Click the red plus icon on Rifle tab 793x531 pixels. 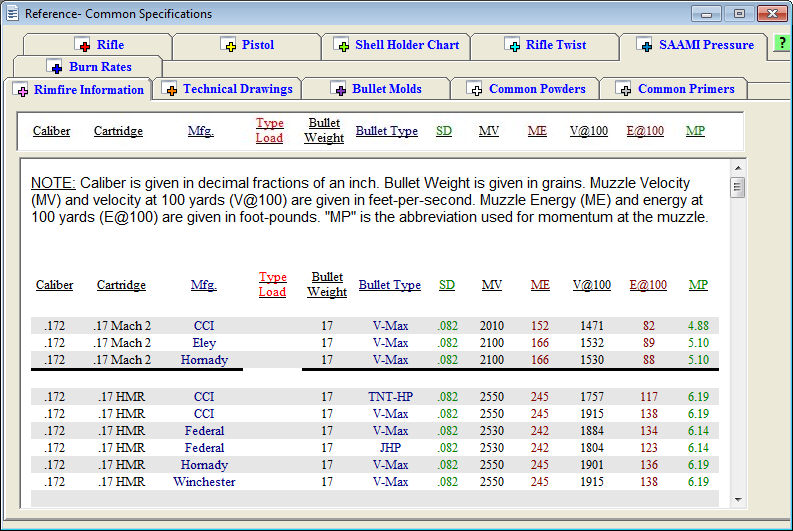coord(82,45)
